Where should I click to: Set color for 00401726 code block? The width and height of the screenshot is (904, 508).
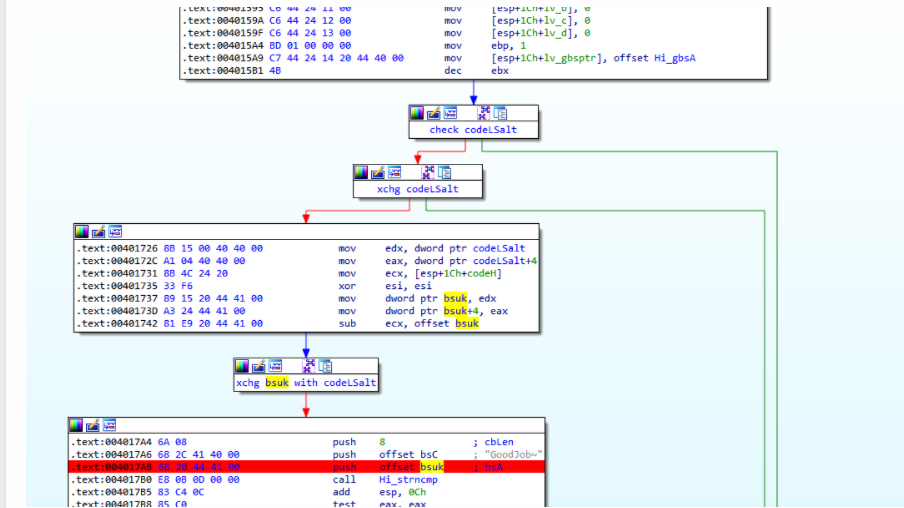[81, 232]
